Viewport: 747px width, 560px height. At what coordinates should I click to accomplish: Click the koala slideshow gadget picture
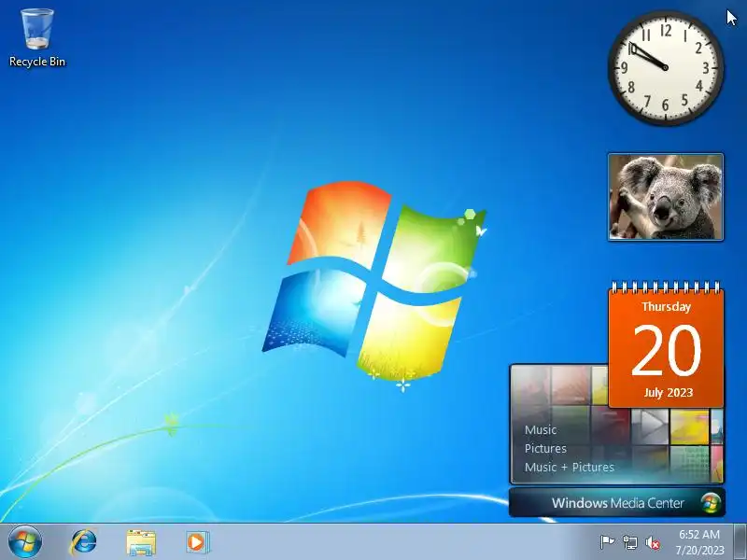[666, 197]
